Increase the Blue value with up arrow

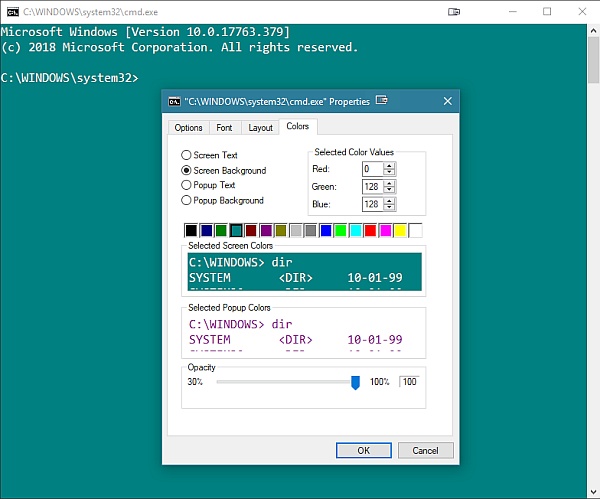click(389, 201)
